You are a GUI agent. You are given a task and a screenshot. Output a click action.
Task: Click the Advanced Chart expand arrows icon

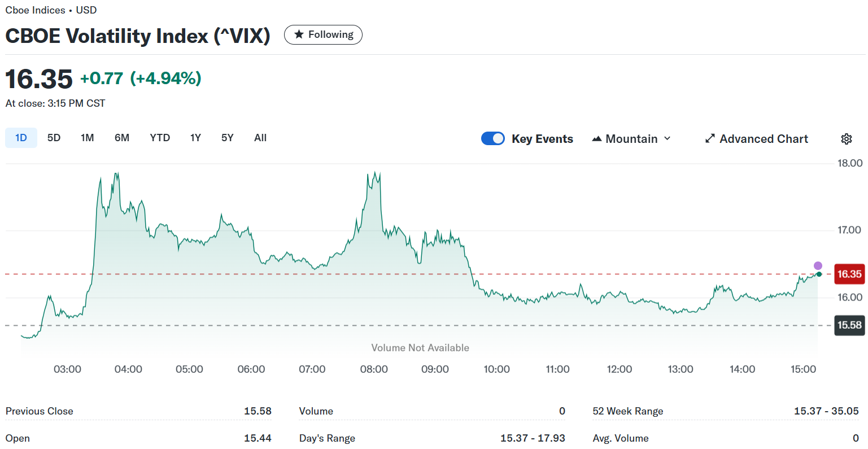[x=710, y=139]
